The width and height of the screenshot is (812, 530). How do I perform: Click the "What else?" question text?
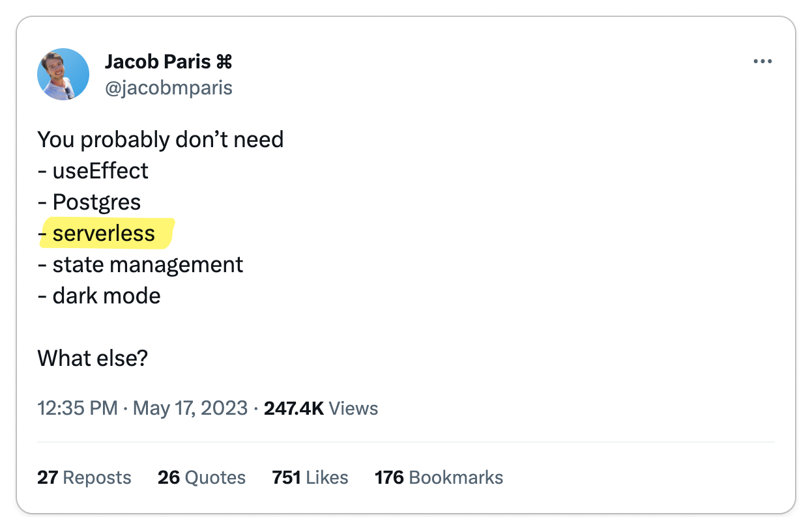[x=93, y=358]
